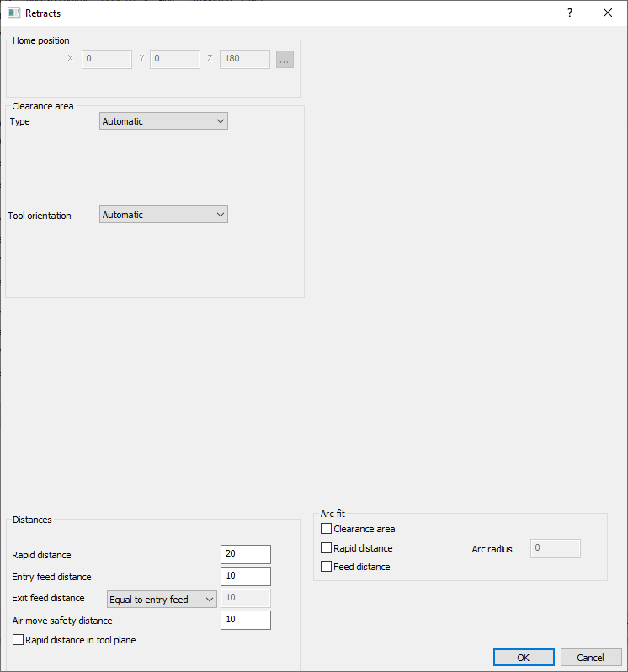The width and height of the screenshot is (628, 672).
Task: Open the Exit feed distance mode dropdown
Action: (x=162, y=600)
